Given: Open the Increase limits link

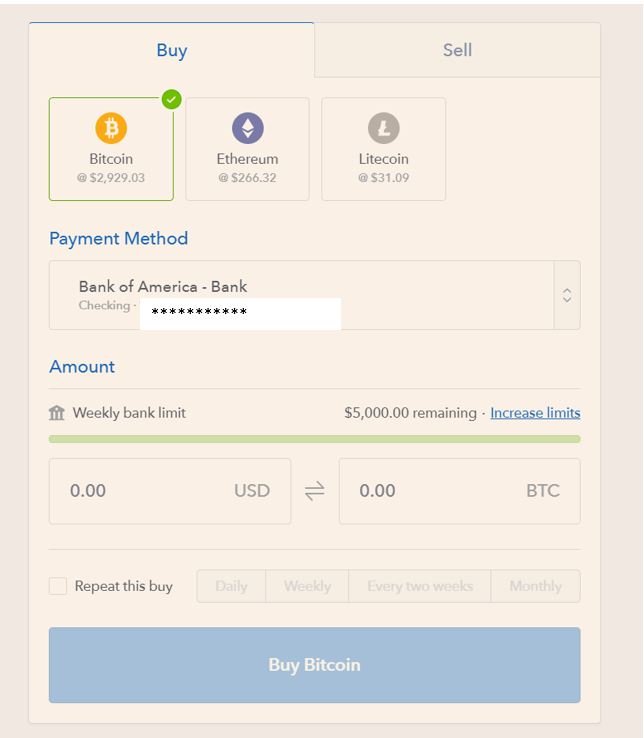Looking at the screenshot, I should coord(535,413).
